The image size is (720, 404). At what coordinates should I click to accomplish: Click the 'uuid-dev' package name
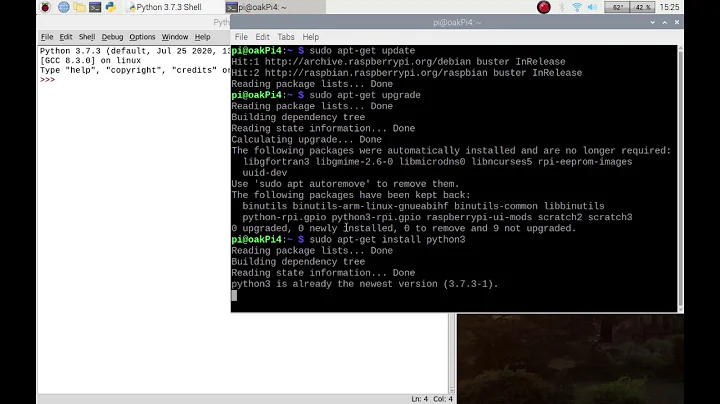pos(264,173)
